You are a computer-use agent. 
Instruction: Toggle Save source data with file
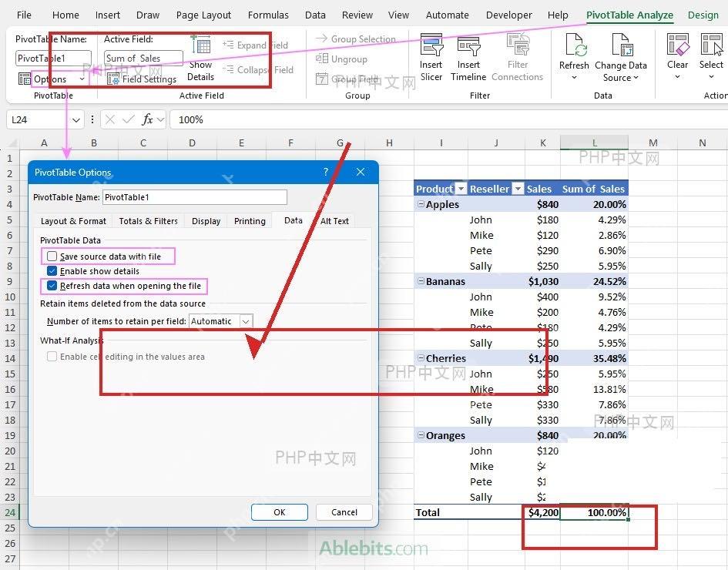point(52,256)
